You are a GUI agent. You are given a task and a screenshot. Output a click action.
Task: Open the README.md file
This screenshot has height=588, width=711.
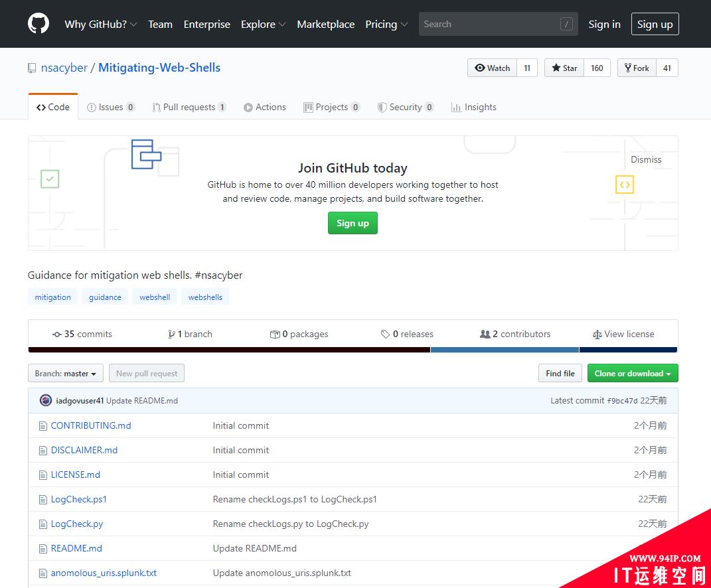click(76, 549)
